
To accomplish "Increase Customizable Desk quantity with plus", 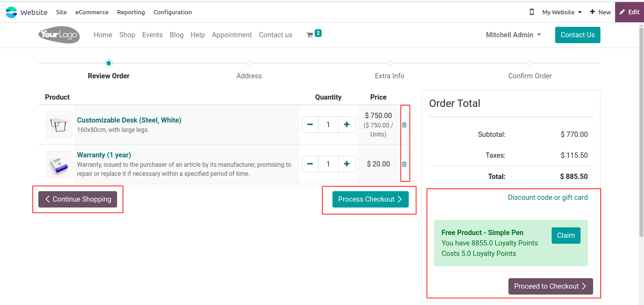I will click(347, 125).
